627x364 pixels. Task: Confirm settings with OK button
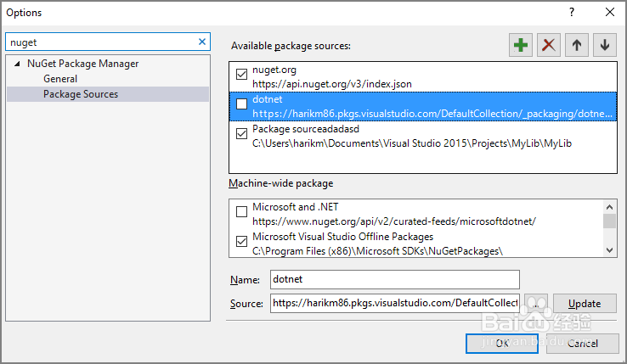(x=502, y=343)
